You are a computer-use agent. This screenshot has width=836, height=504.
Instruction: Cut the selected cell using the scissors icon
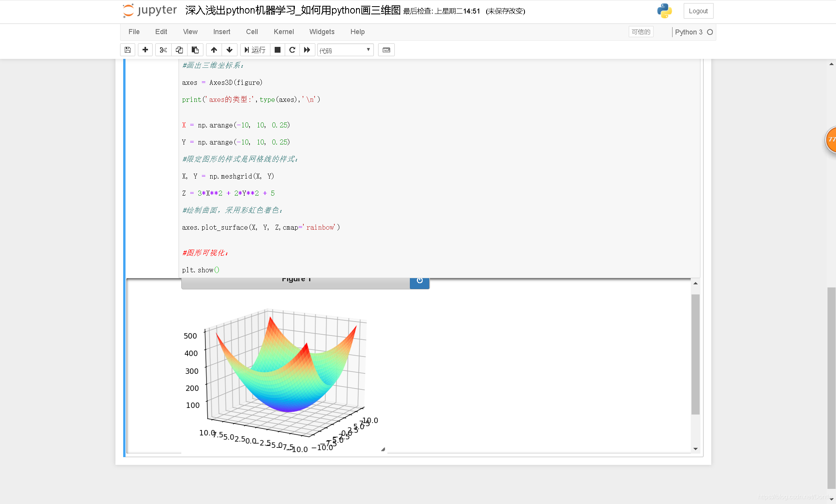(x=163, y=50)
